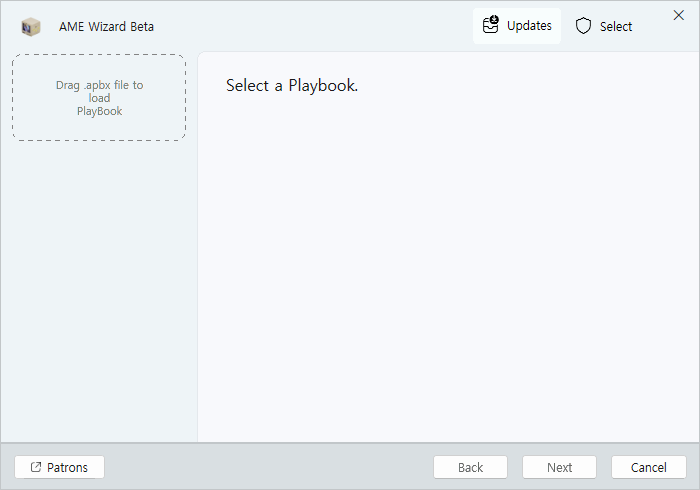700x490 pixels.
Task: Open the Select tab with shield icon
Action: click(x=604, y=26)
